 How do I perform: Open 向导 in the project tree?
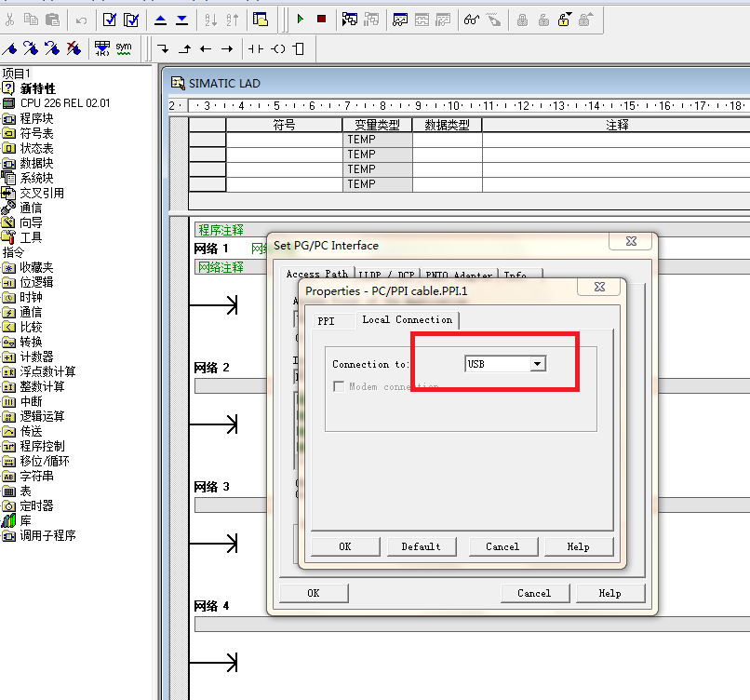coord(31,222)
